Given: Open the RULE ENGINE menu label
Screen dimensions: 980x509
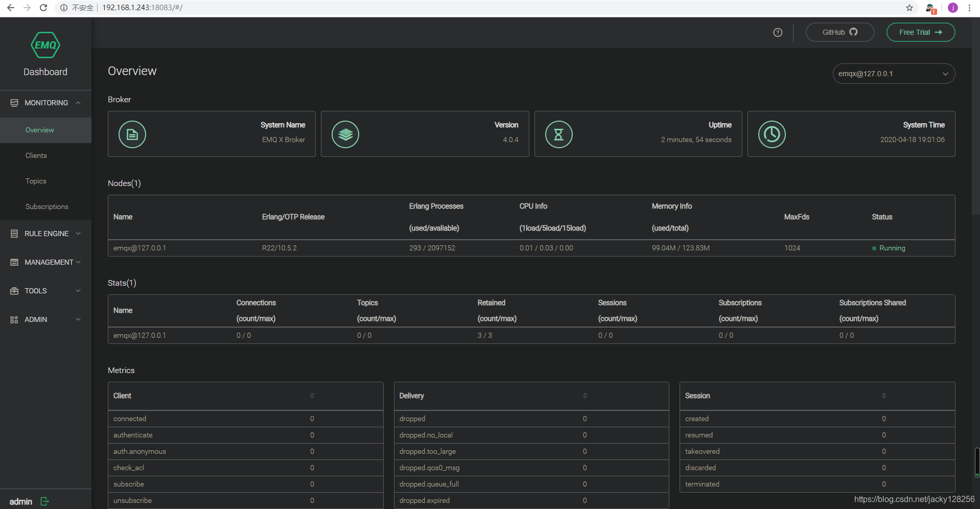Looking at the screenshot, I should pyautogui.click(x=46, y=234).
